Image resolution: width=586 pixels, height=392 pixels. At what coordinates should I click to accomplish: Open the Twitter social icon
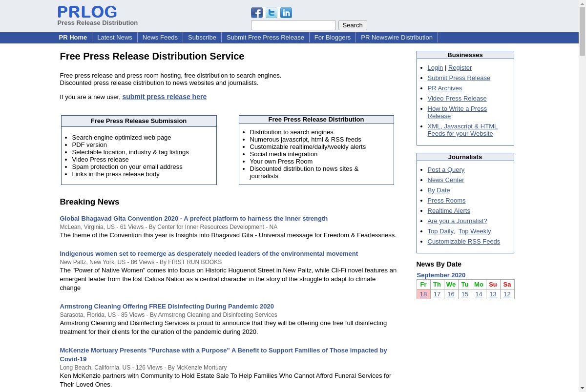coord(272,13)
